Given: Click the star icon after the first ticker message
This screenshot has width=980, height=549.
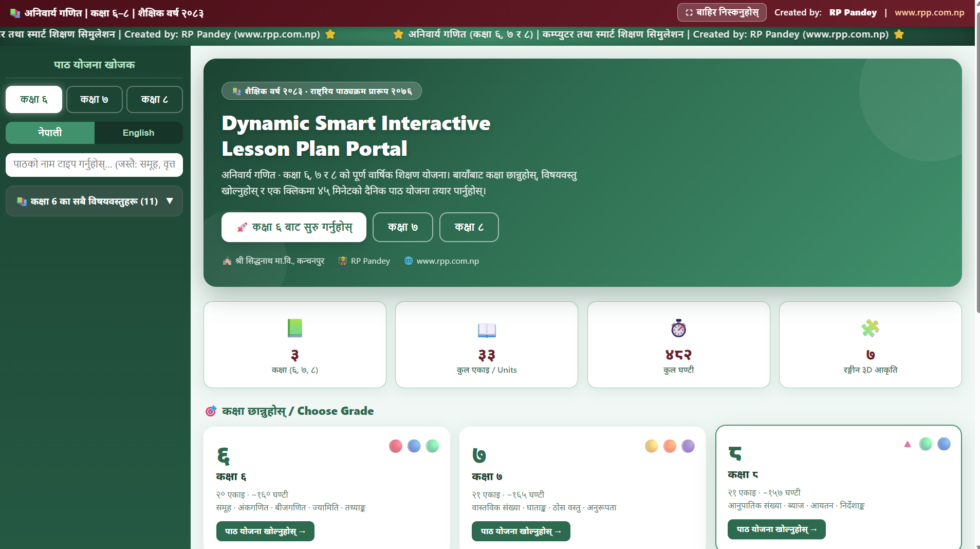Looking at the screenshot, I should [x=330, y=34].
